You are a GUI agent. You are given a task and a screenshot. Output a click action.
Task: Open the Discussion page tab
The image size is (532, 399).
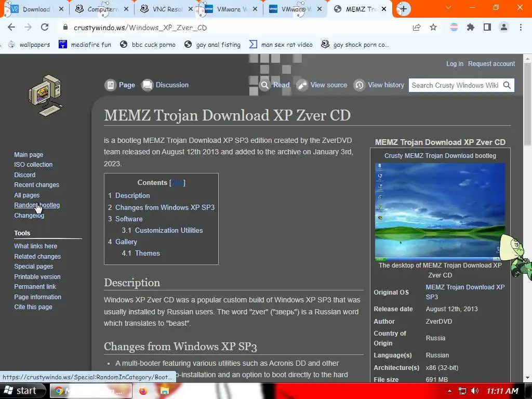click(x=171, y=85)
